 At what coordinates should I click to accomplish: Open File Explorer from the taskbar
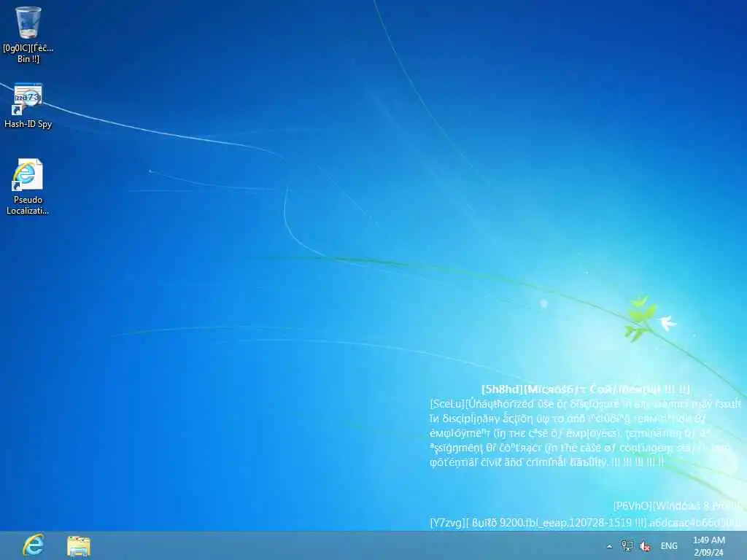[x=79, y=545]
